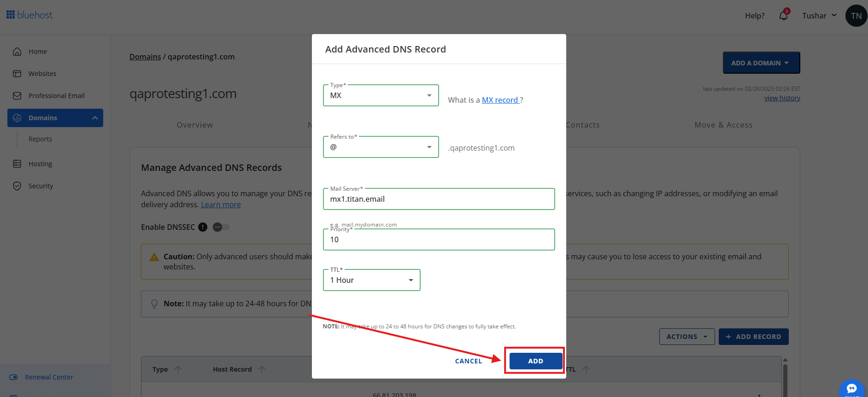Open the Type dropdown showing MX
The height and width of the screenshot is (397, 868).
click(381, 95)
